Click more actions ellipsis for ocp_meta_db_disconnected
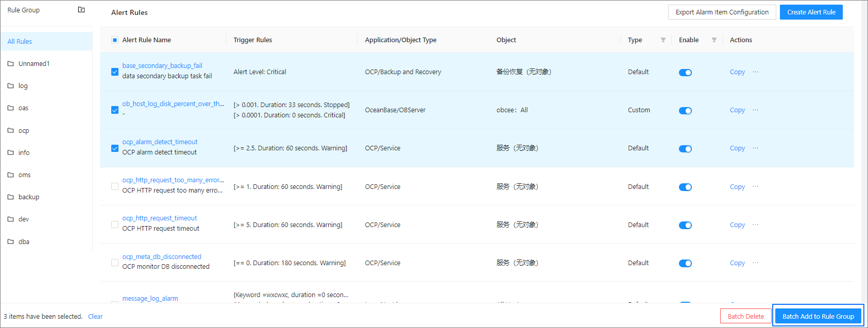Image resolution: width=868 pixels, height=328 pixels. pos(755,263)
